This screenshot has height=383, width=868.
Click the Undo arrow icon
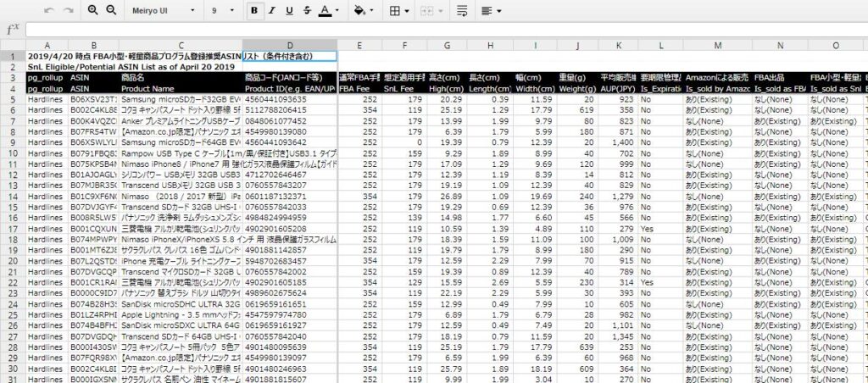point(48,10)
